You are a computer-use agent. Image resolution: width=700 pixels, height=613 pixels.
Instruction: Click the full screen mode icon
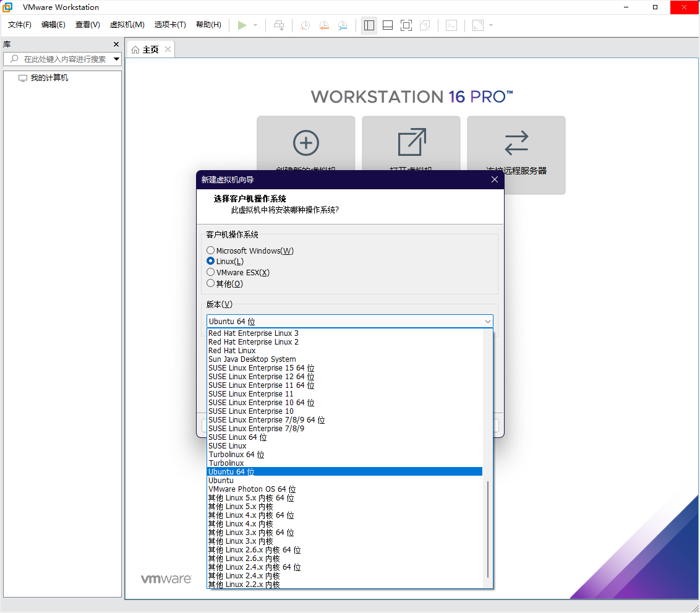click(406, 25)
